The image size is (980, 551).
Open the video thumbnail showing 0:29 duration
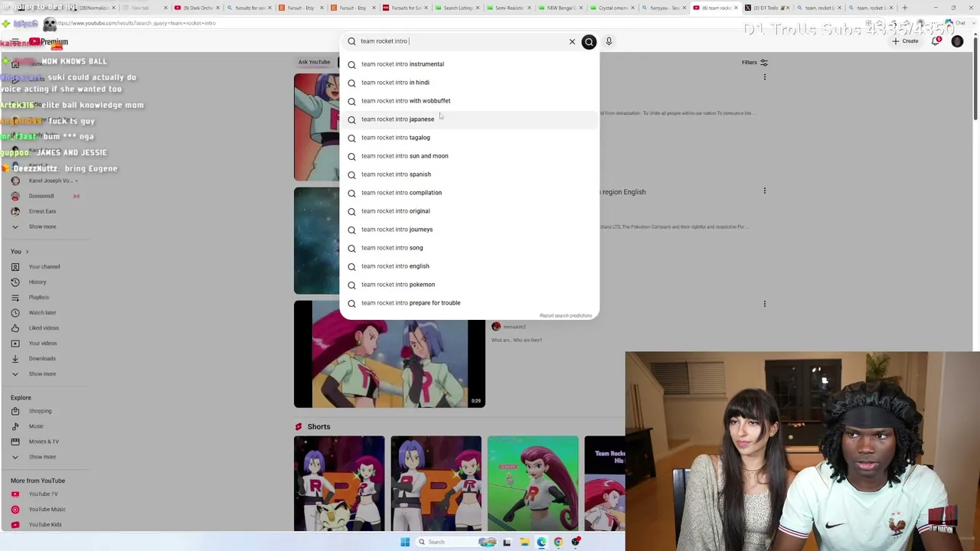390,354
